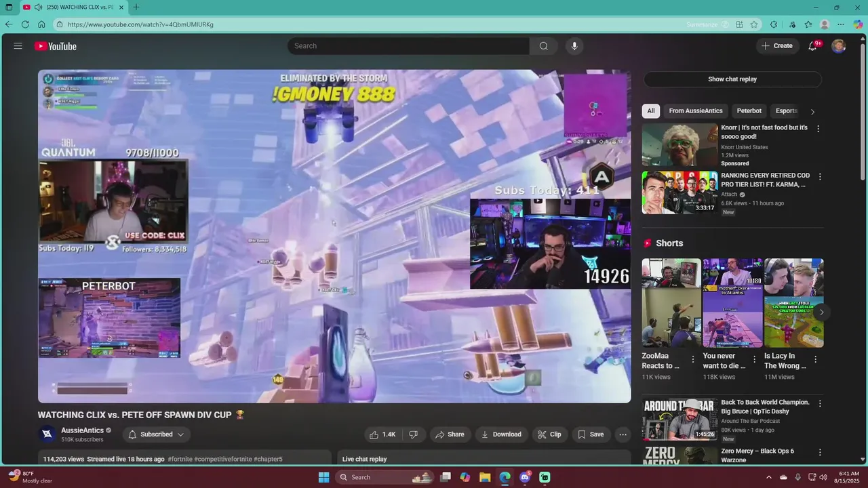Switch to the WATCHING CLIX browser tab

pos(74,7)
